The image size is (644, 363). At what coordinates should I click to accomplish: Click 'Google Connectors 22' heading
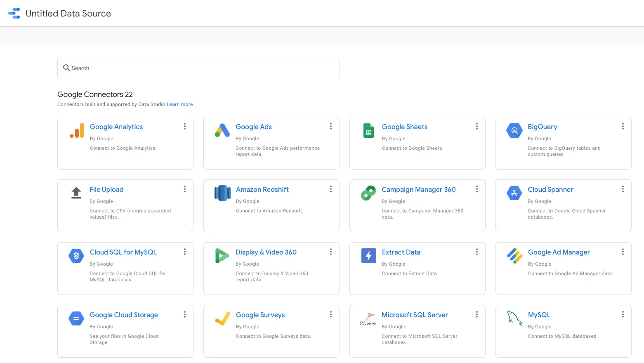[x=95, y=94]
